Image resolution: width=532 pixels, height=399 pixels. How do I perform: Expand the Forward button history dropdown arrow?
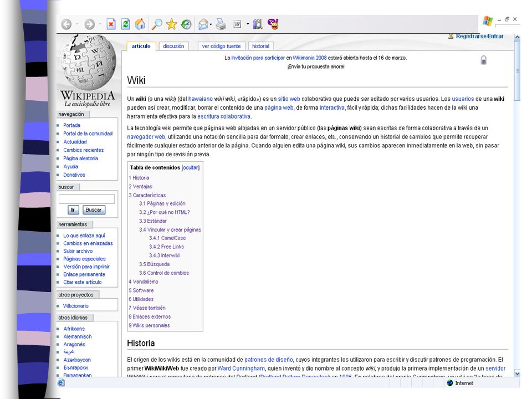(x=100, y=24)
